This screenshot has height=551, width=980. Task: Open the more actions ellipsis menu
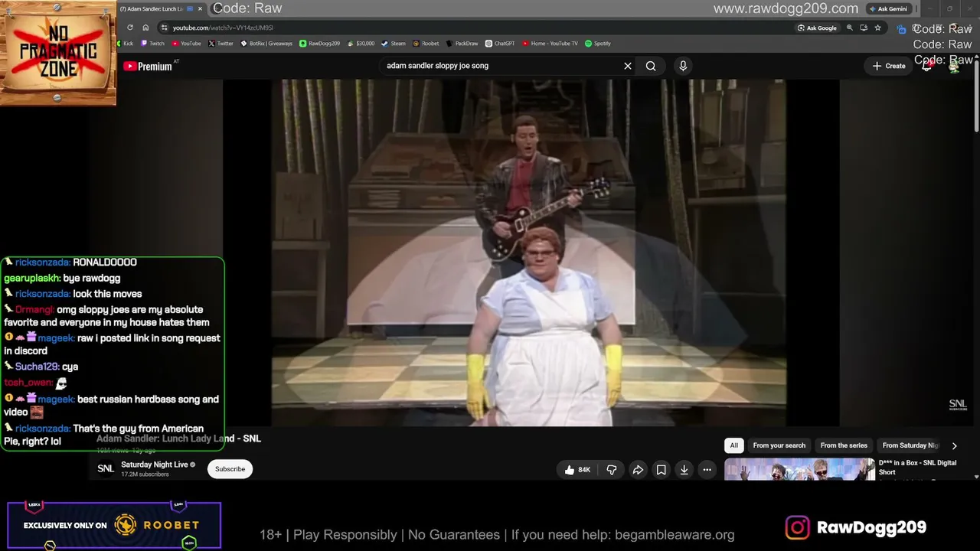click(x=707, y=470)
